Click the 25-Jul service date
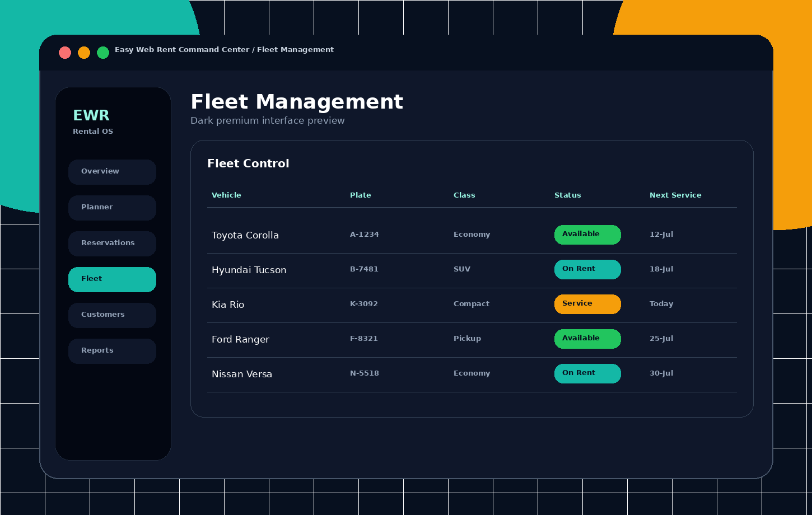This screenshot has height=515, width=812. pos(661,339)
